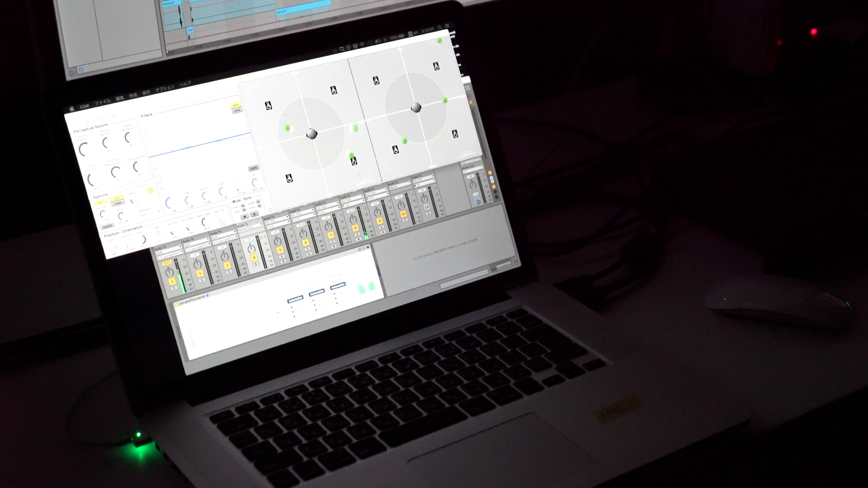Click the master cue volume knob
The width and height of the screenshot is (868, 488).
click(x=477, y=201)
